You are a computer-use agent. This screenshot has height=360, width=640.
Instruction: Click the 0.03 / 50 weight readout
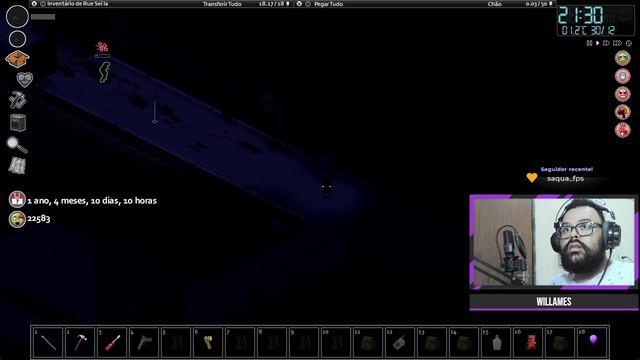click(x=536, y=4)
